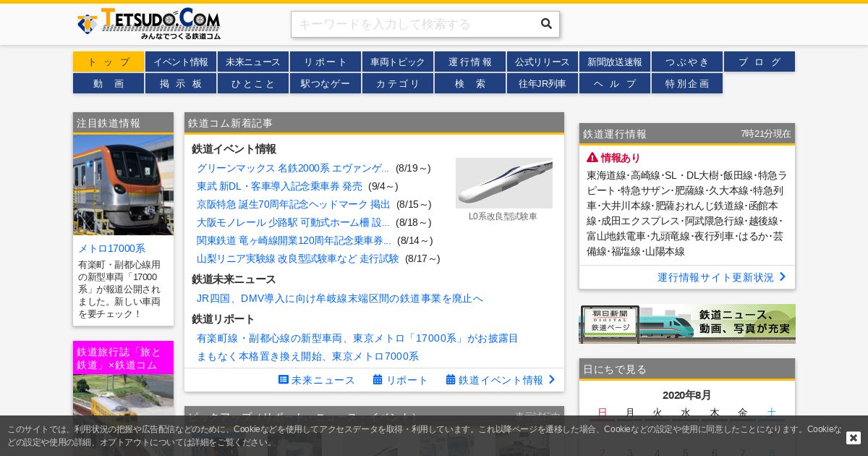Click the 2020年8月 calendar heading
The height and width of the screenshot is (456, 868).
(687, 395)
